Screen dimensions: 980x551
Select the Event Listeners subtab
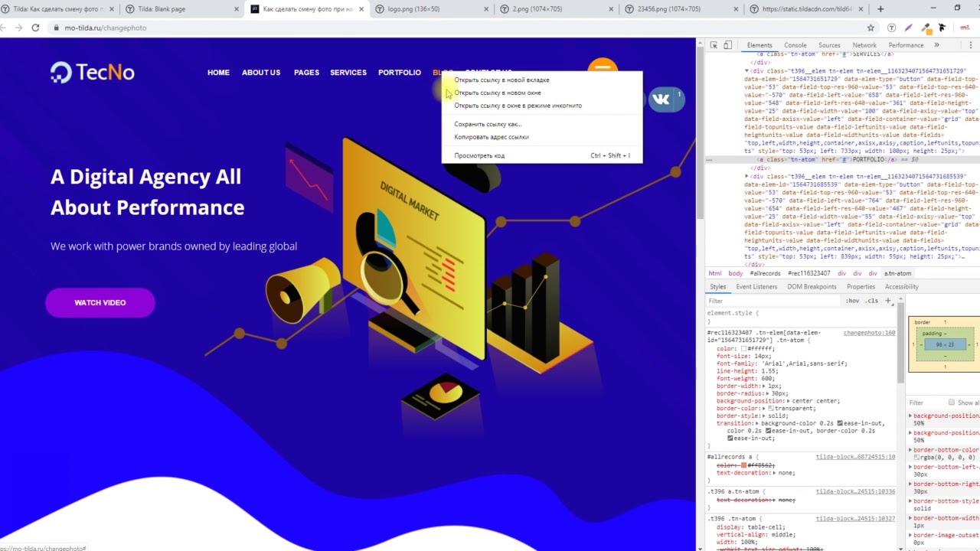click(756, 287)
